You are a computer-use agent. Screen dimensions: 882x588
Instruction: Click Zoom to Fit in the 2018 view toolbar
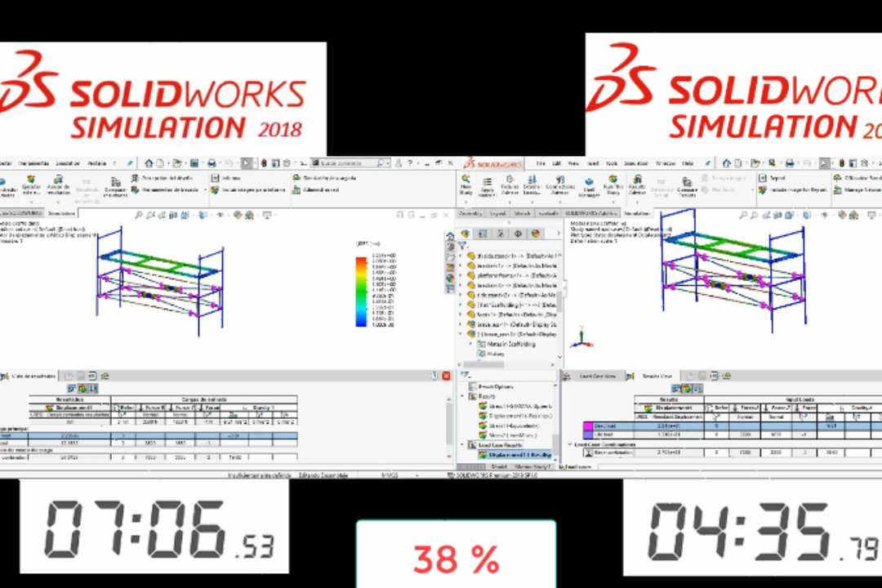tap(139, 215)
